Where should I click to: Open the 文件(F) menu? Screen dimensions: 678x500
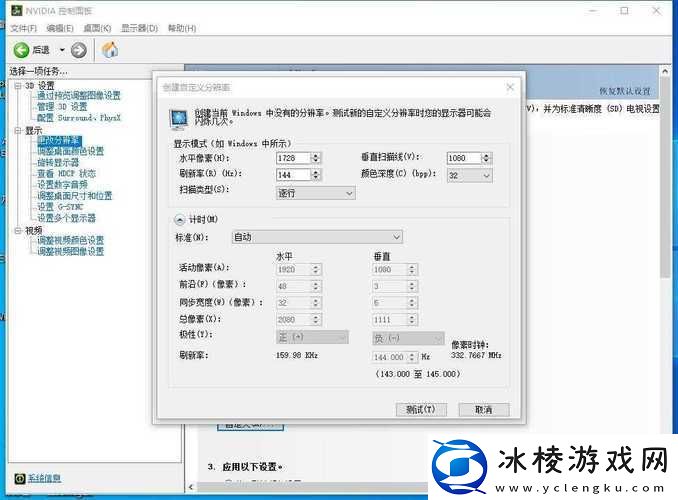click(x=23, y=29)
